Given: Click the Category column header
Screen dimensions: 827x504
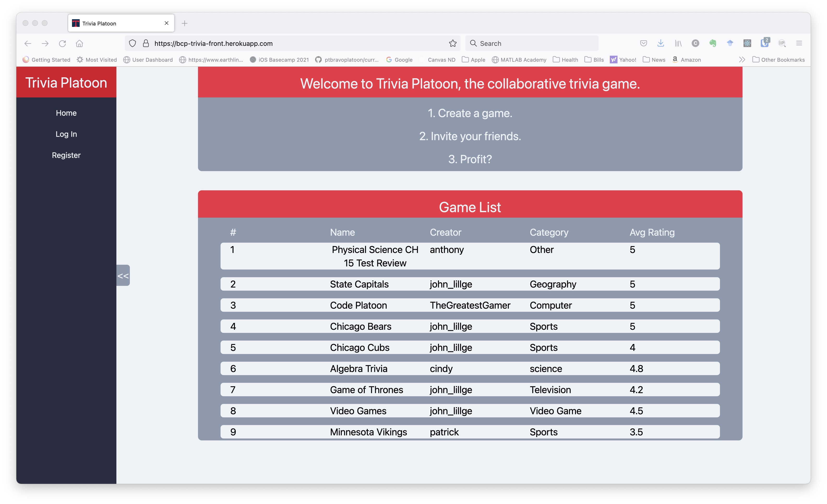Looking at the screenshot, I should click(x=549, y=232).
